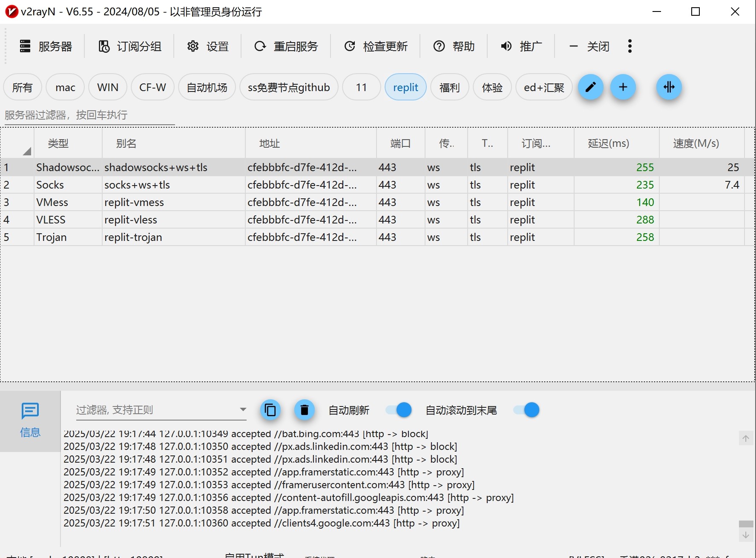Sort by the 订阅 column header

[x=541, y=143]
